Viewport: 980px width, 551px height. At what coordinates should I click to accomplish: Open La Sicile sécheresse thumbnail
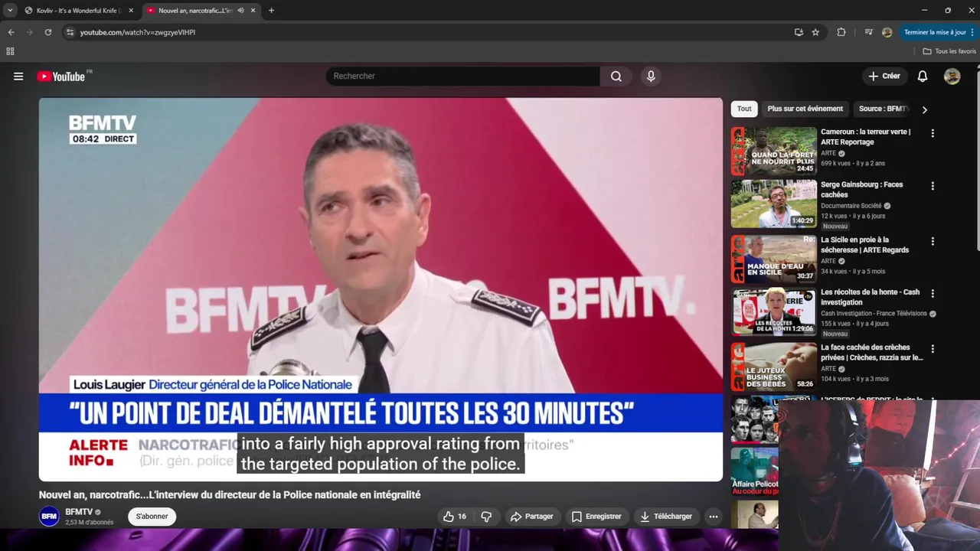773,259
